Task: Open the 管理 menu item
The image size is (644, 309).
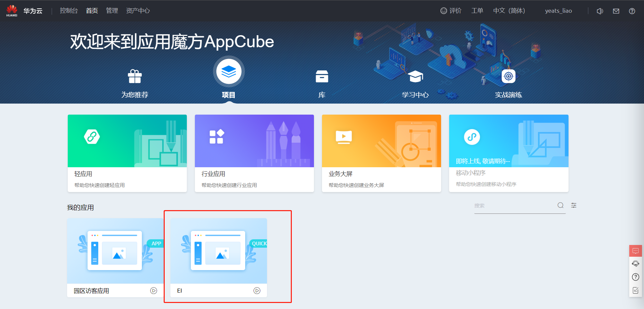Action: (112, 11)
